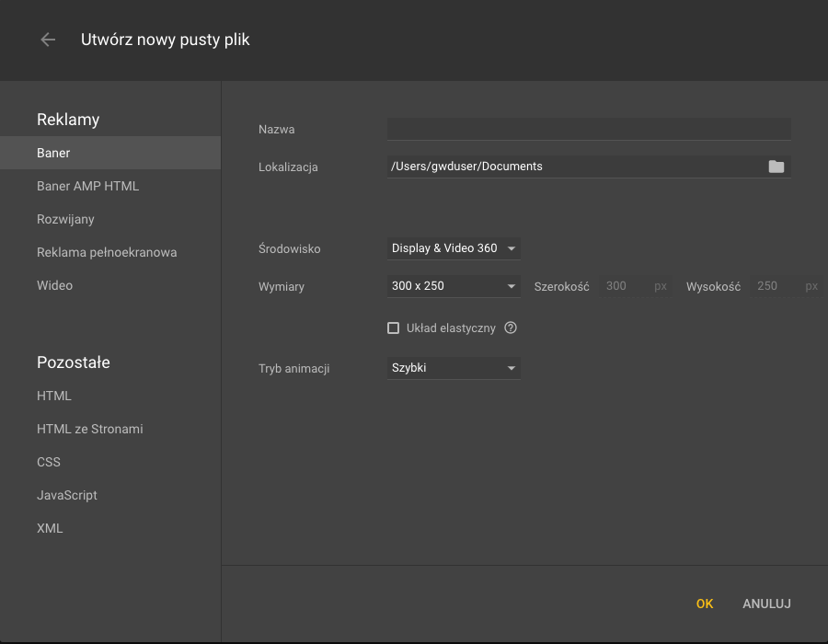Click the ANULUJ button
The width and height of the screenshot is (828, 644).
[x=766, y=604]
